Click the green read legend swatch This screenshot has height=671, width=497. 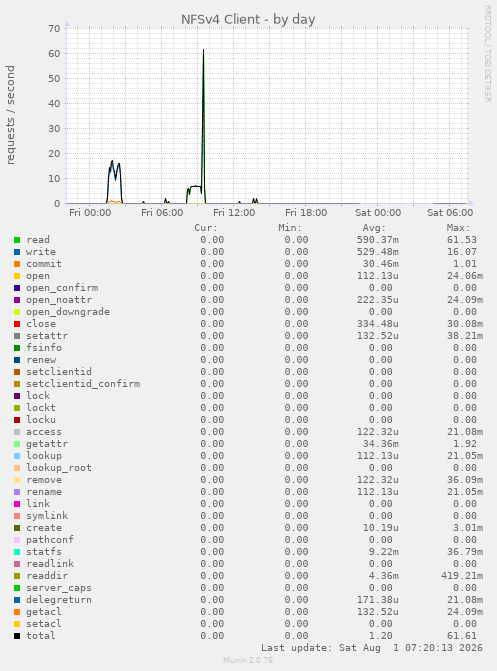click(17, 240)
